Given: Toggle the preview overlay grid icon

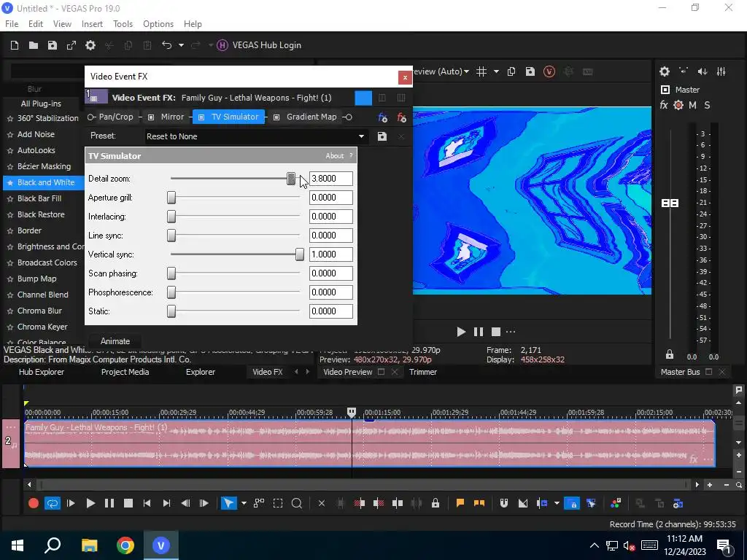Looking at the screenshot, I should click(481, 71).
